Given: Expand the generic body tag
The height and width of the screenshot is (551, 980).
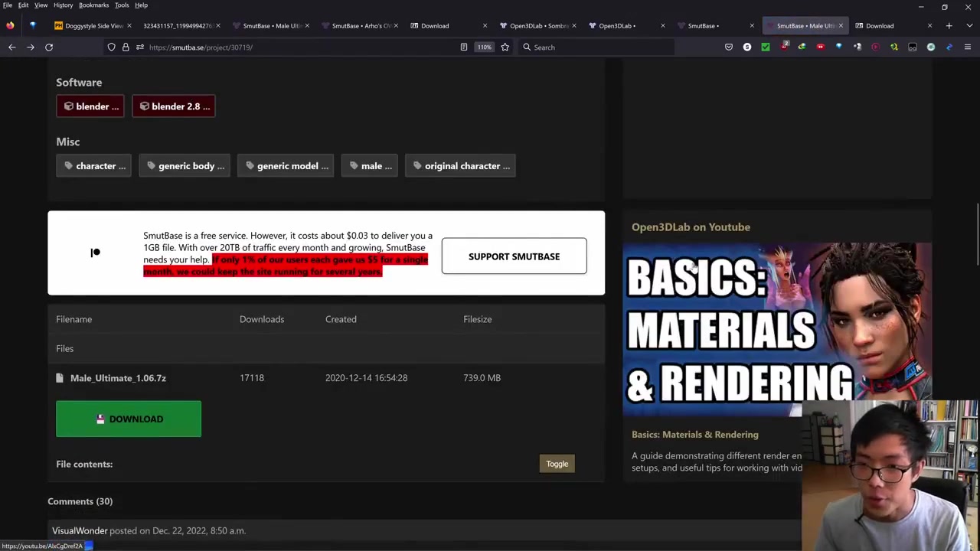Looking at the screenshot, I should 185,166.
